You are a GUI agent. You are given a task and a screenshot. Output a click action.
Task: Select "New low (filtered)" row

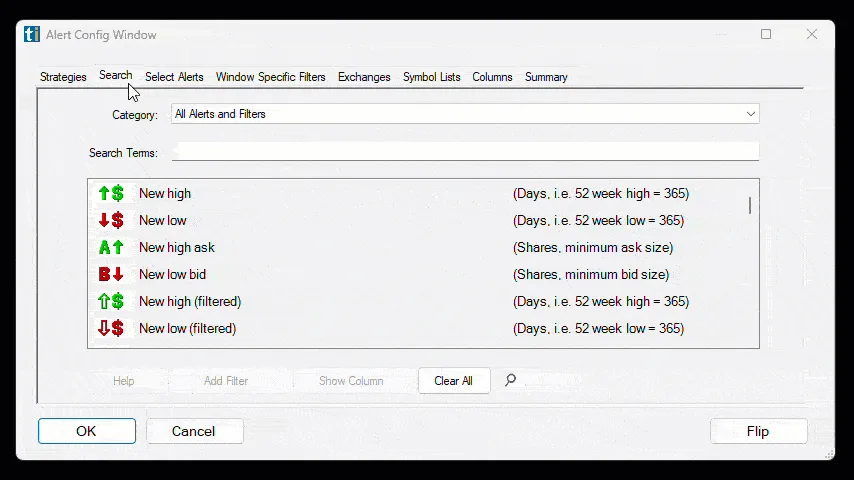point(188,328)
